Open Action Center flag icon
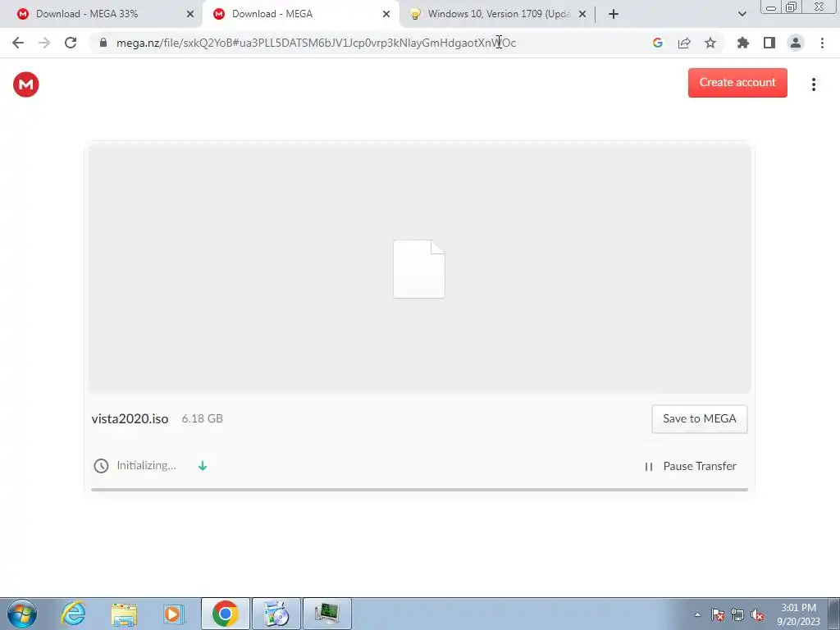This screenshot has width=840, height=630. click(x=718, y=614)
